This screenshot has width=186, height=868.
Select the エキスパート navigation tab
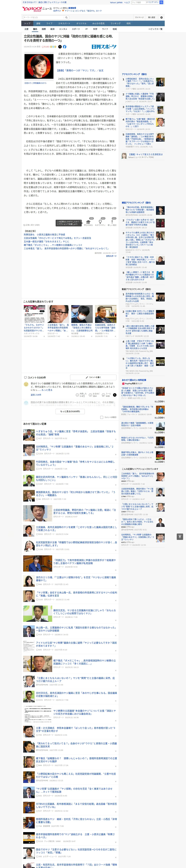pos(64,24)
